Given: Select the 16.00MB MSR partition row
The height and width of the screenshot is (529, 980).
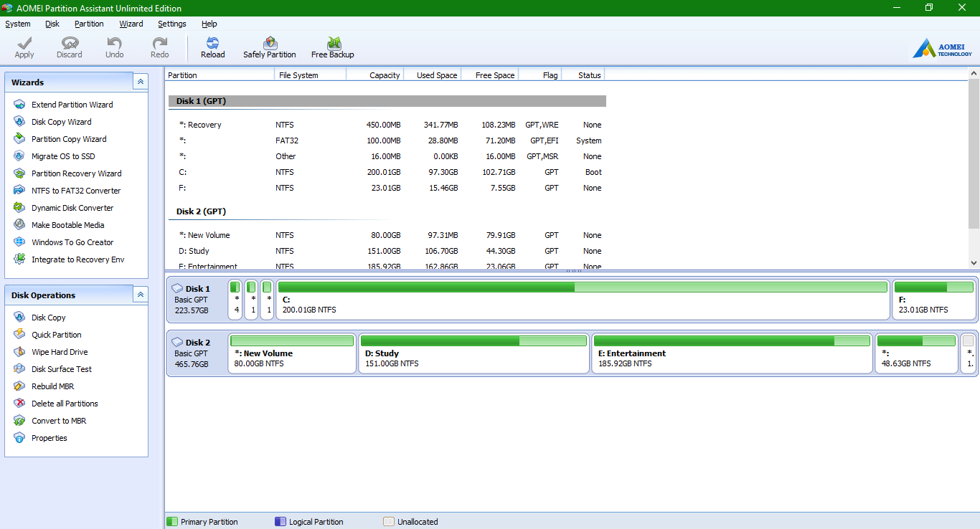Looking at the screenshot, I should (x=387, y=156).
